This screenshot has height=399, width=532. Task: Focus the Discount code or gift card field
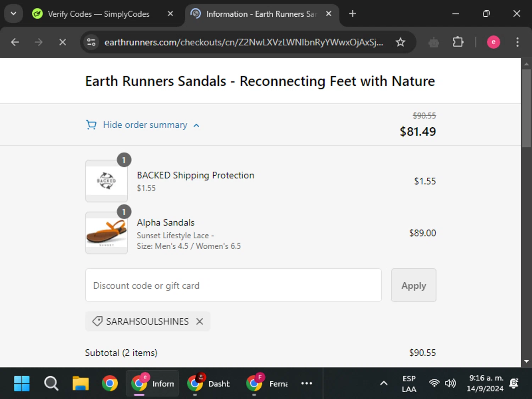(233, 285)
